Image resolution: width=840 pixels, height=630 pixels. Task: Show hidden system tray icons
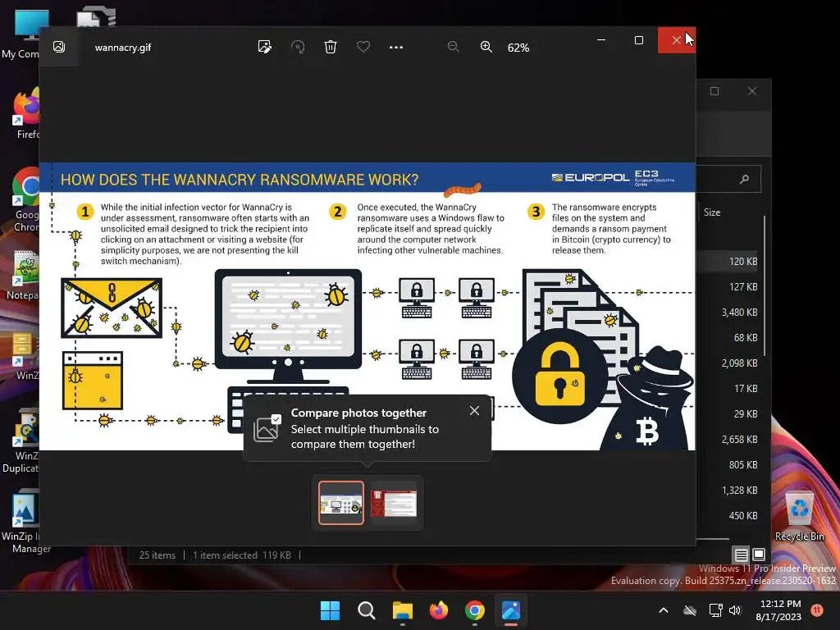663,610
